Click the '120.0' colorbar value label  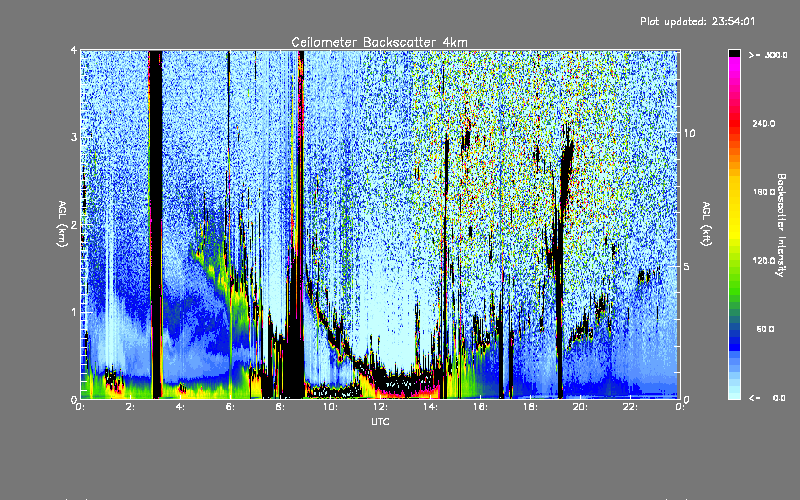coord(764,261)
